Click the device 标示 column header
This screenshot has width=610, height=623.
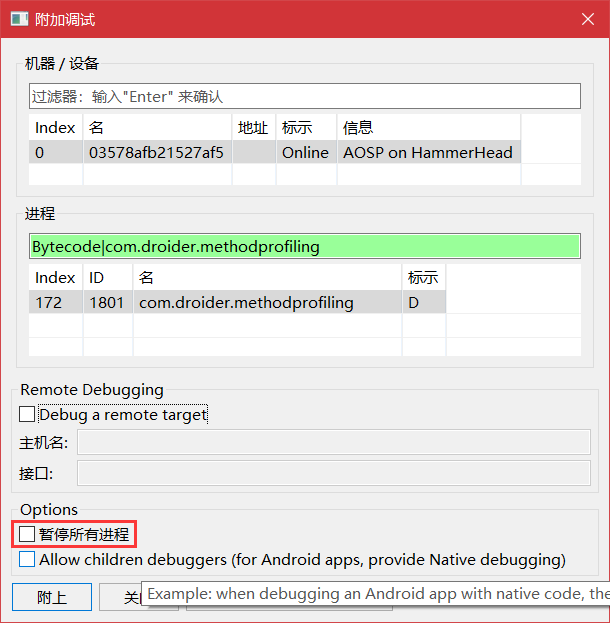pyautogui.click(x=306, y=128)
